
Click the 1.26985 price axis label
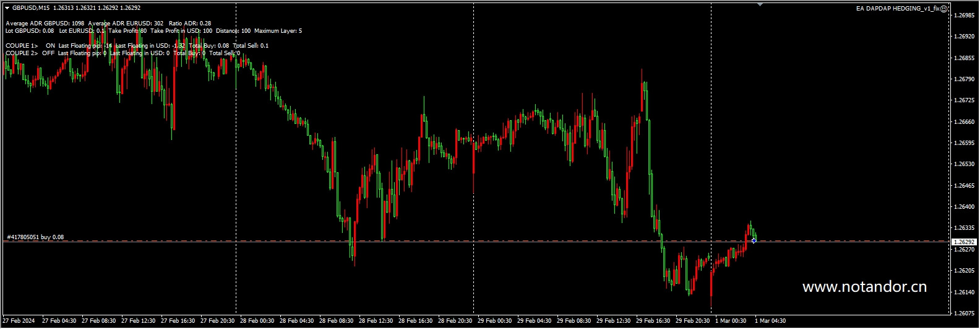[965, 15]
